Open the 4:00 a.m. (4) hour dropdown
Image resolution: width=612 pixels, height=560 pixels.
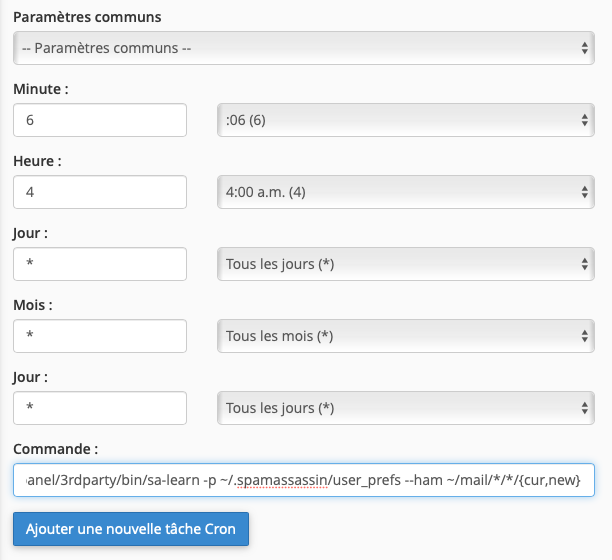click(406, 192)
